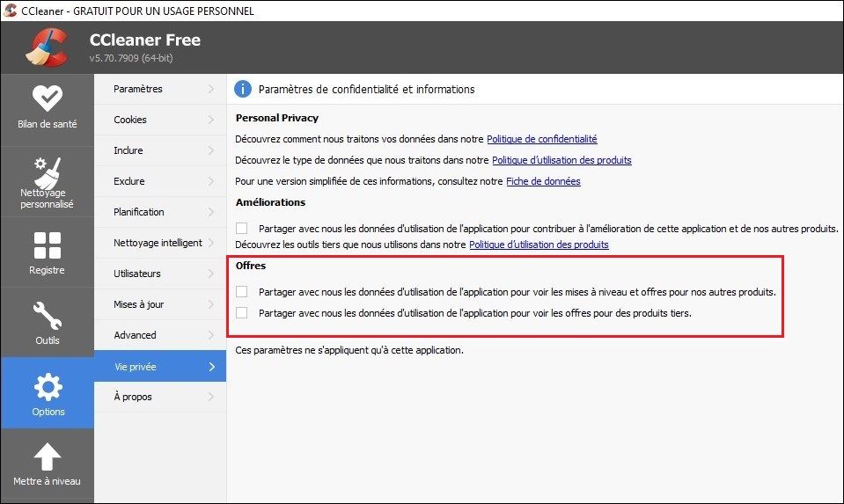The image size is (844, 504).
Task: Expand Utilisateurs chevron arrow
Action: coord(211,274)
